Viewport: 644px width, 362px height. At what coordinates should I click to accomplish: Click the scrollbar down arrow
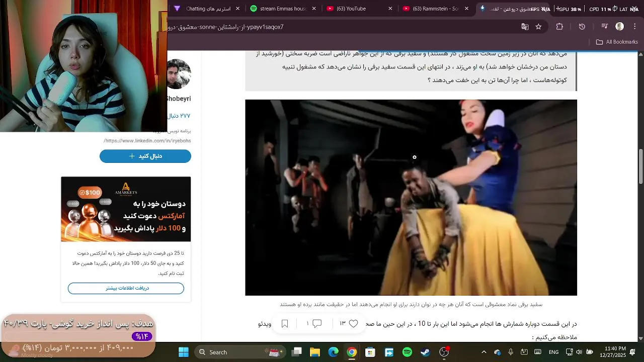tap(640, 338)
